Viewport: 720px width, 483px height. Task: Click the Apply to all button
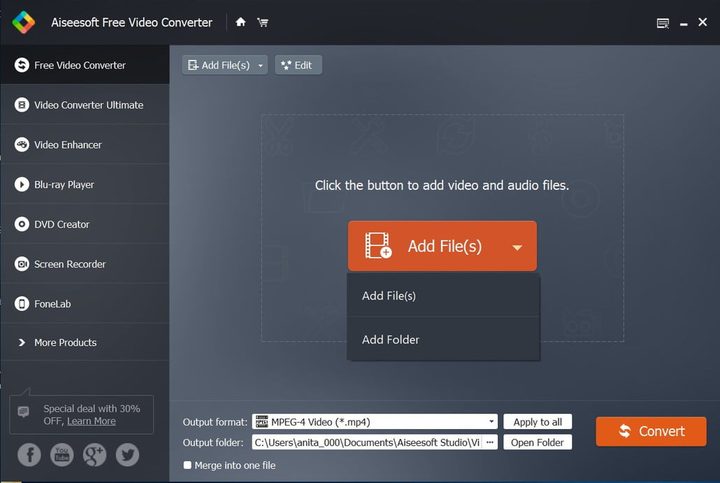point(538,421)
